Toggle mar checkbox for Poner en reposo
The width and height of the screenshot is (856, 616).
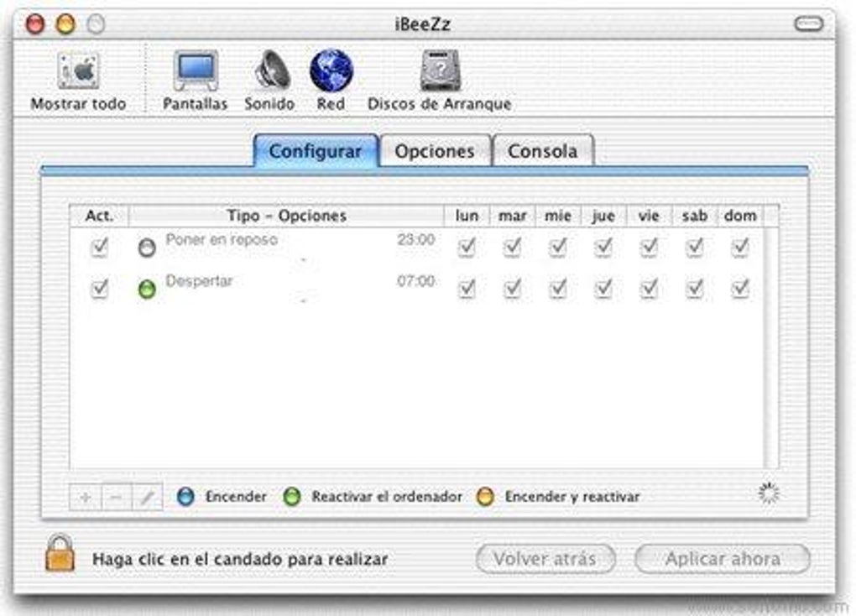coord(512,248)
